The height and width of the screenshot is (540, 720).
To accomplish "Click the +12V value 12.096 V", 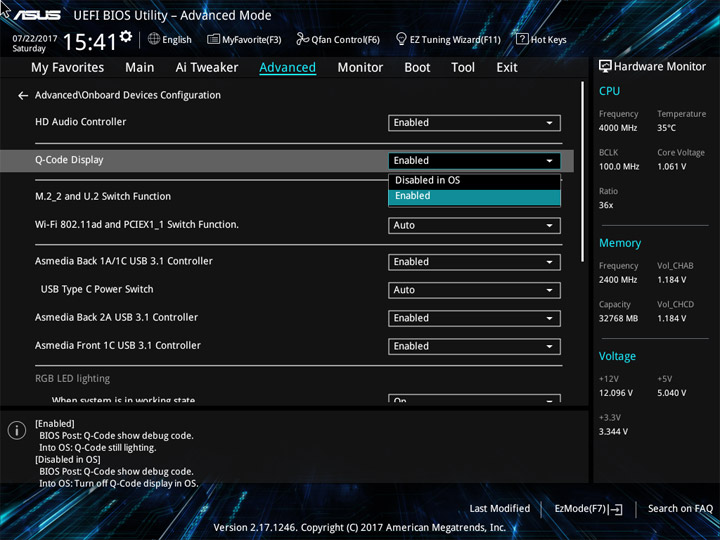I will coord(616,394).
